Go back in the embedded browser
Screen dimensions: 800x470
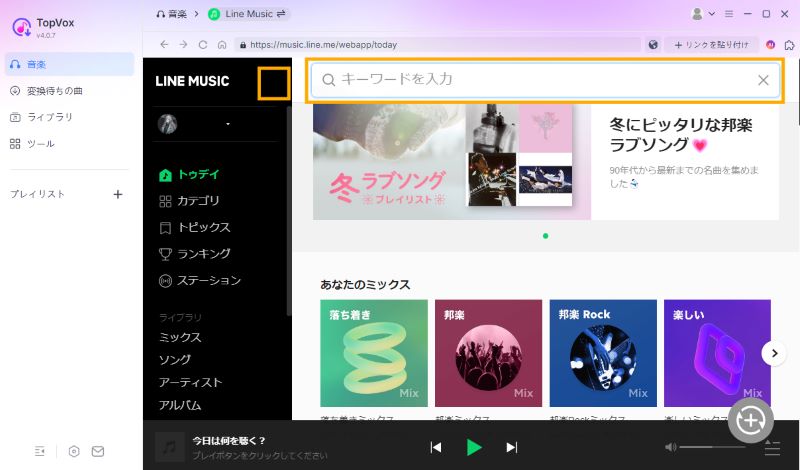[x=164, y=45]
